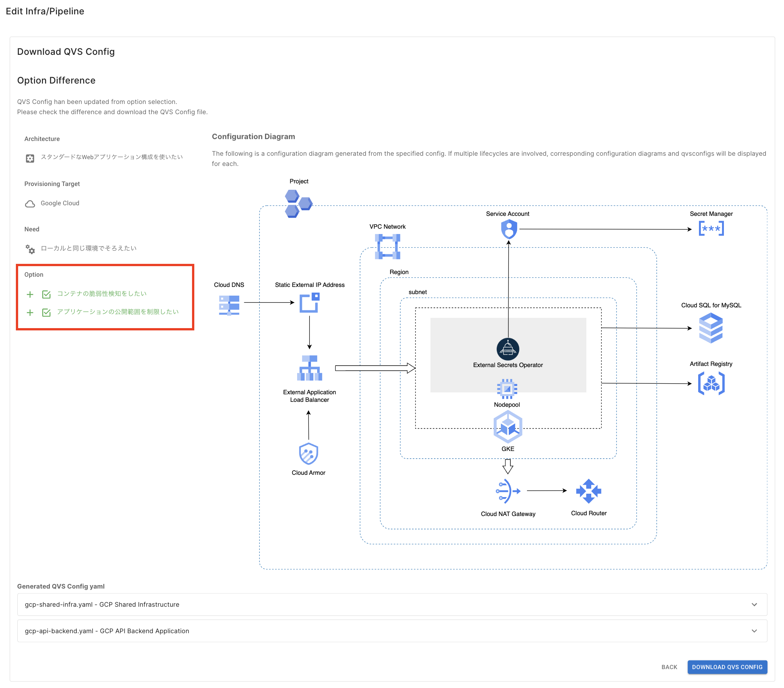Image resolution: width=784 pixels, height=688 pixels.
Task: Click the Cloud NAT Gateway icon
Action: click(507, 491)
